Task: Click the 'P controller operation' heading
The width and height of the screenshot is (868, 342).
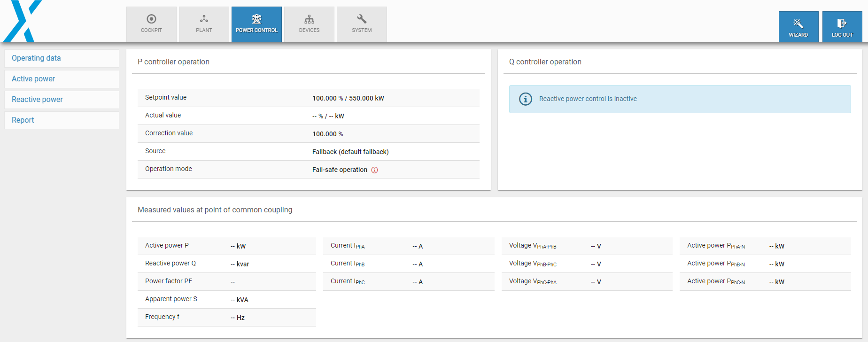Action: coord(173,62)
